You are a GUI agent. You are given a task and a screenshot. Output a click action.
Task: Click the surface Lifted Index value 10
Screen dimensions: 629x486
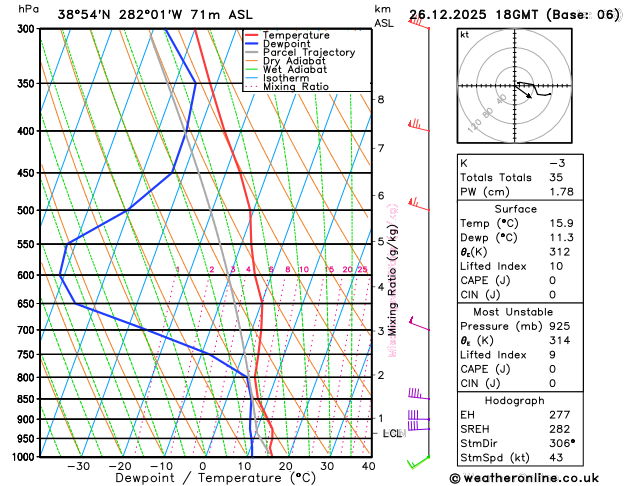click(556, 266)
